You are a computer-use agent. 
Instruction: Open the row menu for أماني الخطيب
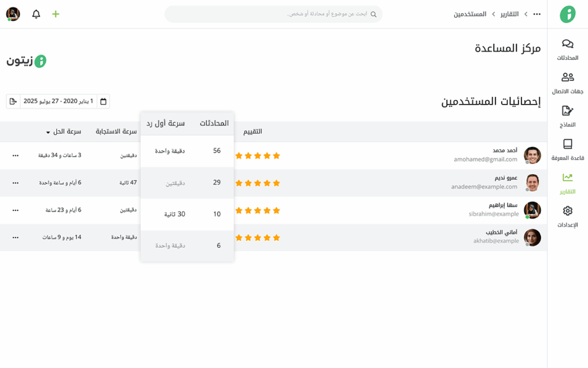(16, 237)
